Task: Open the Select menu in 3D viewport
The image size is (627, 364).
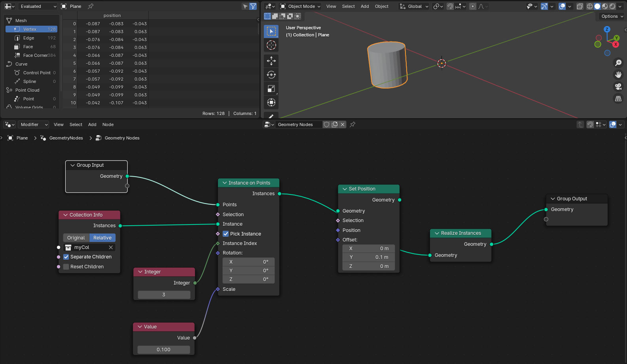Action: pyautogui.click(x=348, y=6)
